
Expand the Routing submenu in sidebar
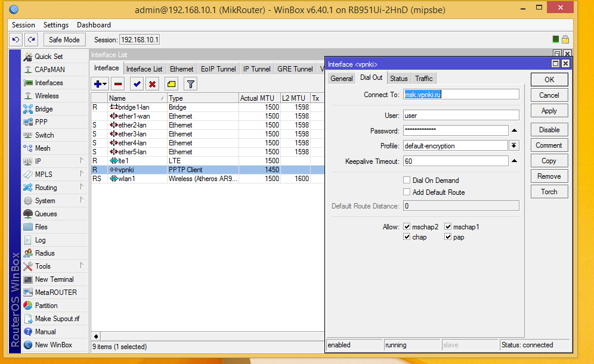tap(82, 187)
